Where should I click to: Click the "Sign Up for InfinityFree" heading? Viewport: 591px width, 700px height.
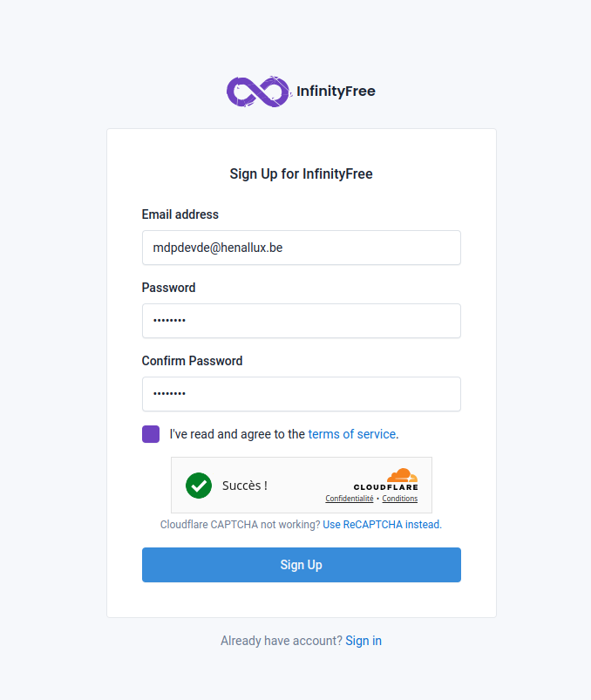[301, 174]
